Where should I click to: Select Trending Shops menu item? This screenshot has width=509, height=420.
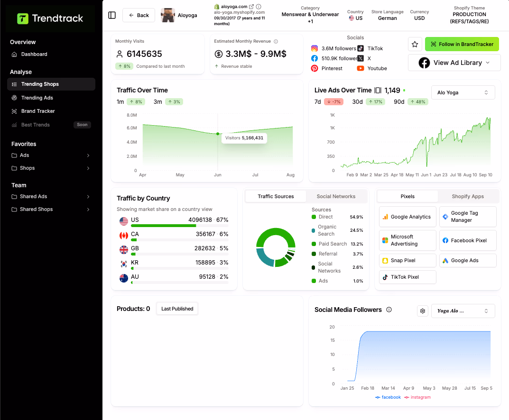pos(51,84)
